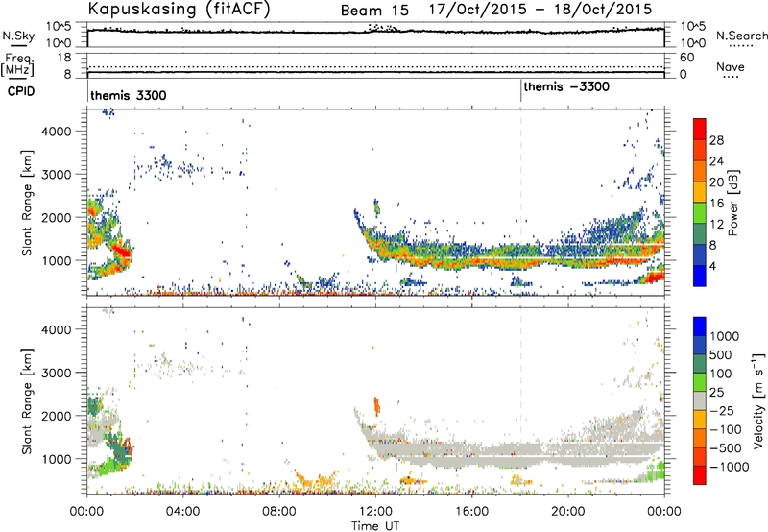Click the 'Velocity [m s-1]' colorbar label
Screen dimensions: 768x532
(758, 400)
